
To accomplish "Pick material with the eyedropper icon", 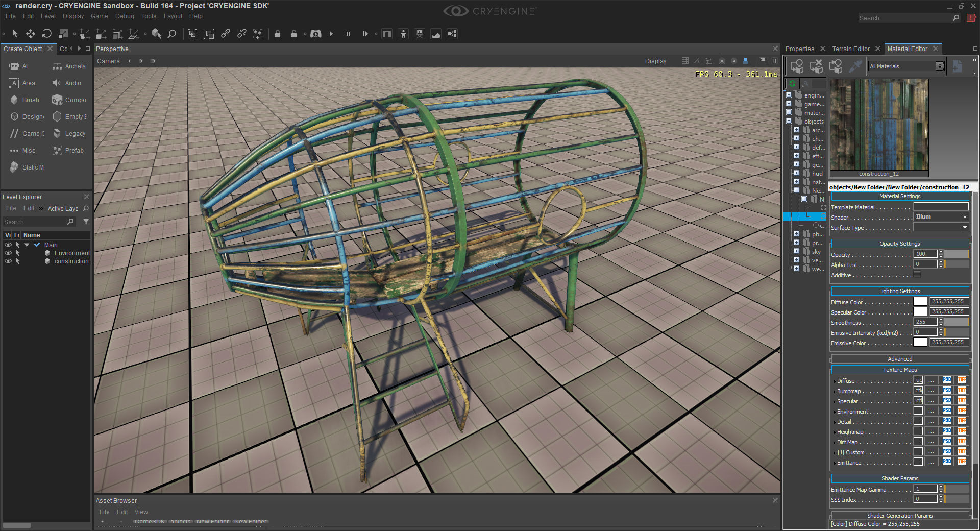I will point(855,66).
